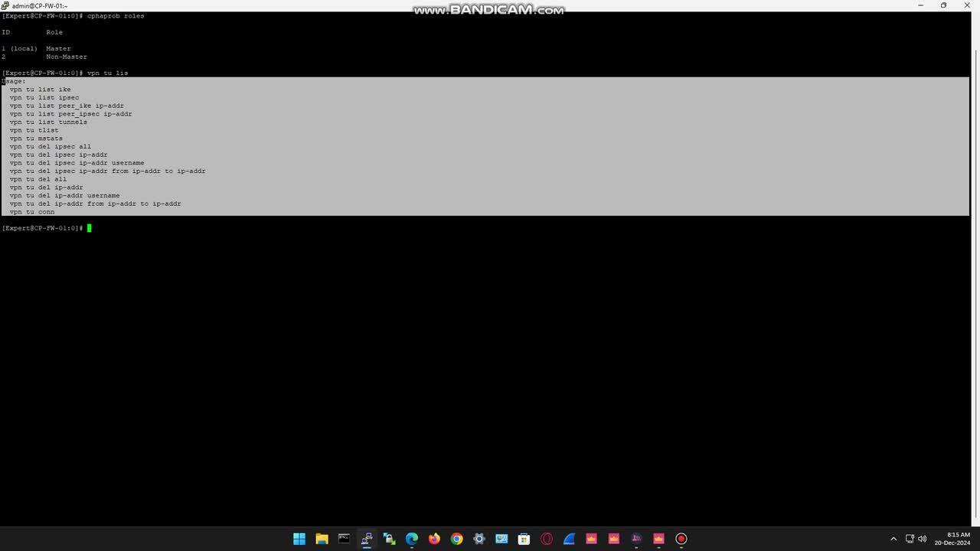Screen dimensions: 980x551
Task: Open Microsoft Edge from the taskbar
Action: coord(411,538)
